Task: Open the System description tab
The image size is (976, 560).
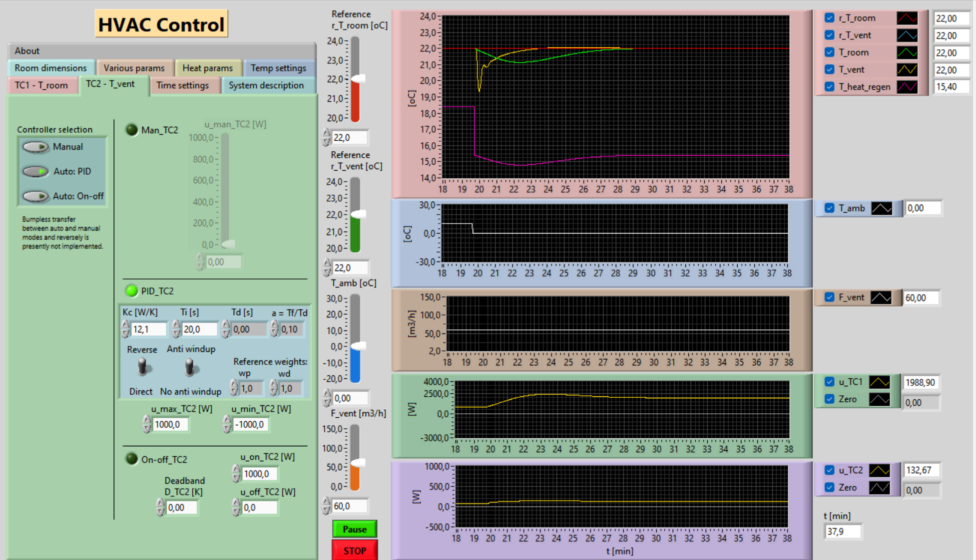Action: coord(266,85)
